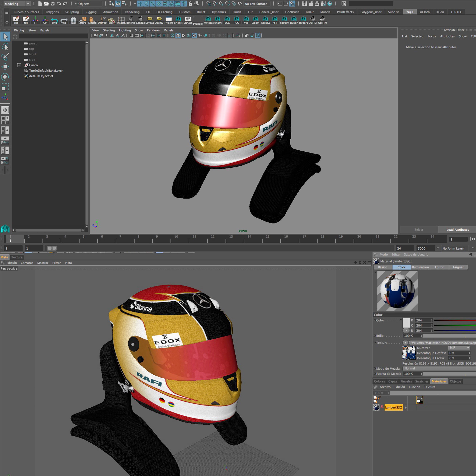Screen dimensions: 476x476
Task: Click the Extrude shelf icon
Action: (92, 20)
